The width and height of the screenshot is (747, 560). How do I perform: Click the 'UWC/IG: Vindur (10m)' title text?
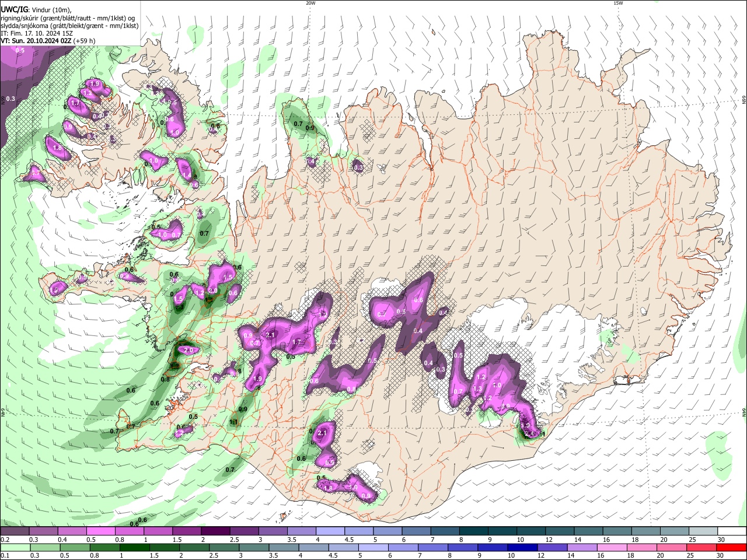[x=36, y=9]
